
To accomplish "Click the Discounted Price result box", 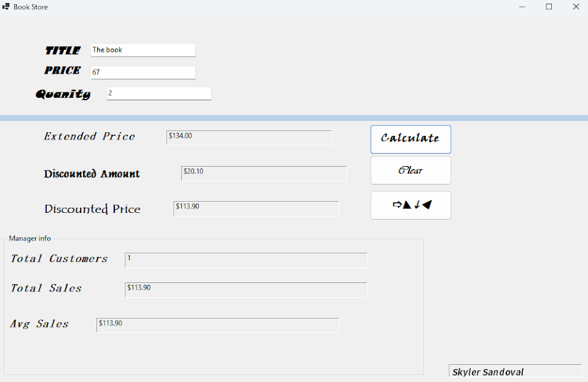I will pos(256,209).
